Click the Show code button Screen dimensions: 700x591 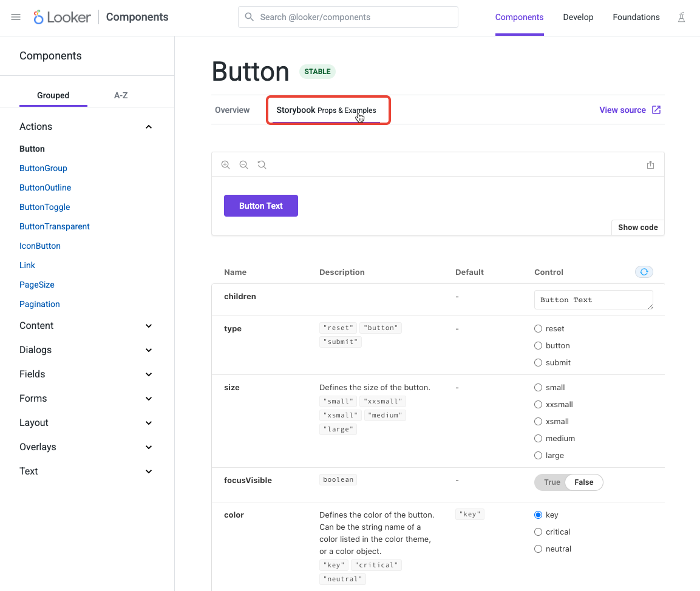637,227
